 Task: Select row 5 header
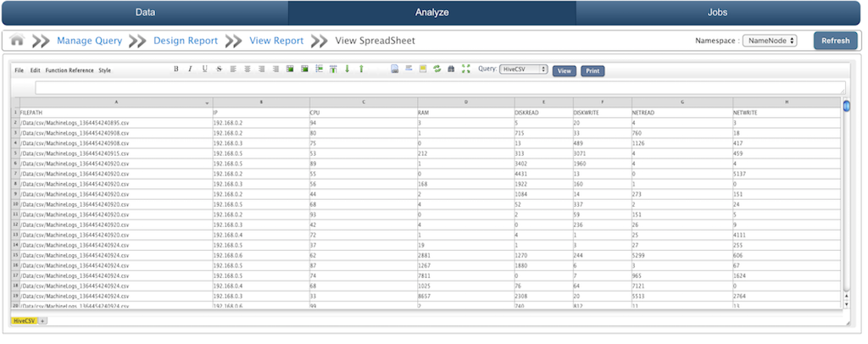tap(15, 153)
